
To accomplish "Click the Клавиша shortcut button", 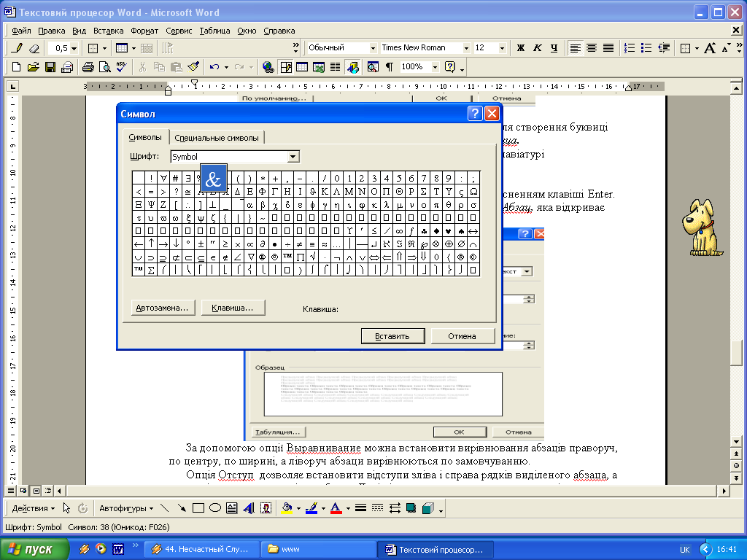I will (x=233, y=308).
